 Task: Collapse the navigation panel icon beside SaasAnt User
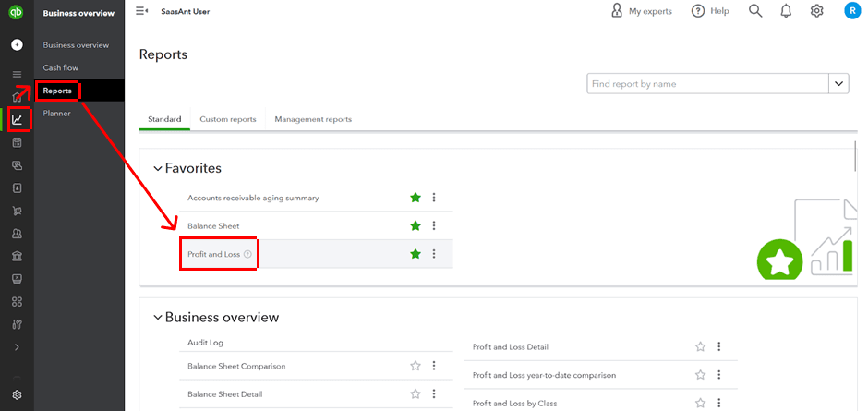[141, 11]
